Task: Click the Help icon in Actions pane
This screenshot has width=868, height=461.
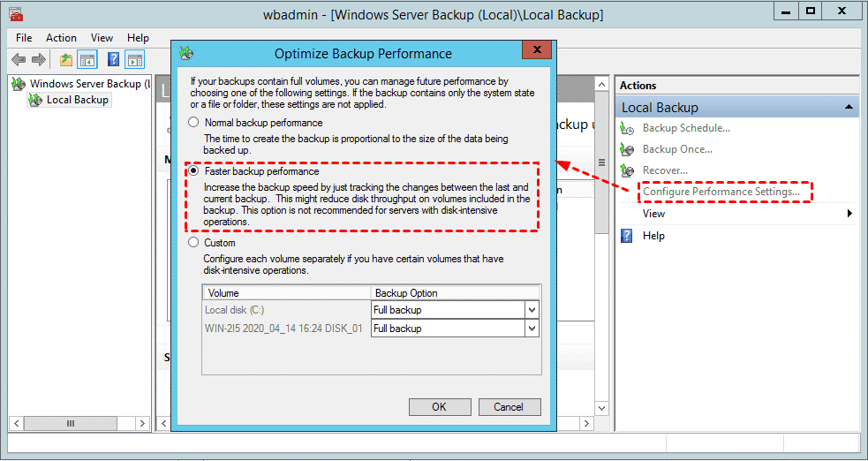Action: click(627, 236)
